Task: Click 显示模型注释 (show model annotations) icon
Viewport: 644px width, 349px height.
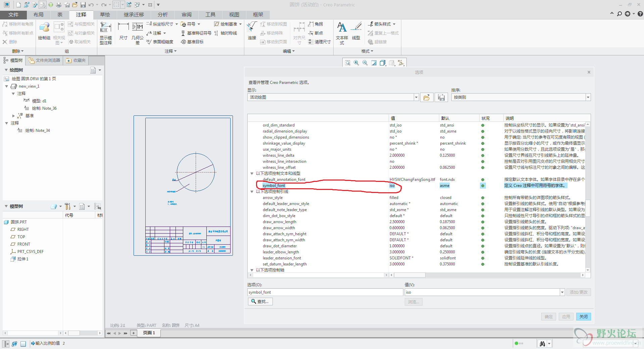Action: (x=105, y=33)
